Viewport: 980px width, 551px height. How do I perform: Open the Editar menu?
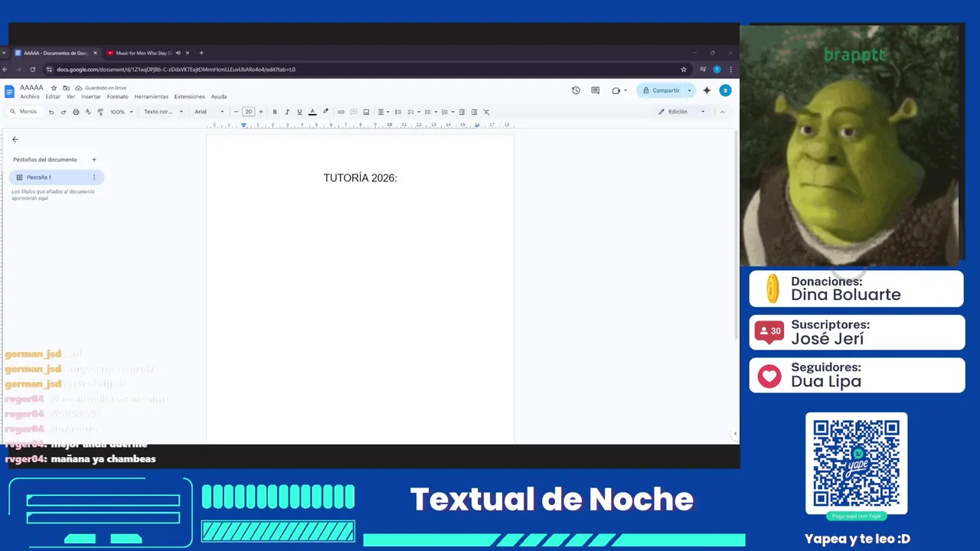(53, 97)
